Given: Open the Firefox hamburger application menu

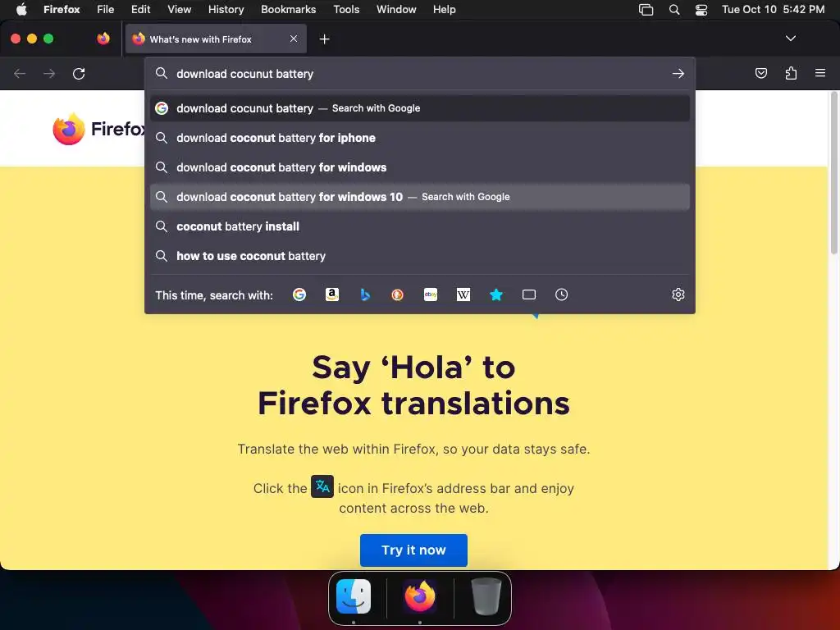Looking at the screenshot, I should click(x=820, y=73).
